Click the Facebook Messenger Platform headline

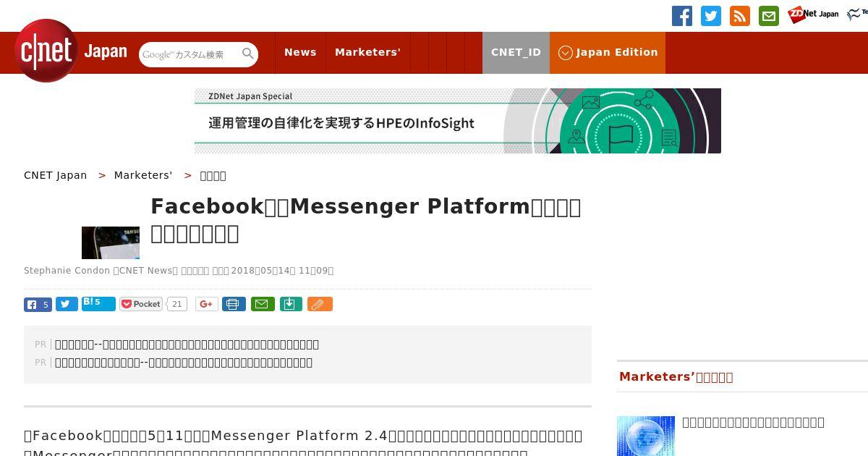click(x=365, y=219)
